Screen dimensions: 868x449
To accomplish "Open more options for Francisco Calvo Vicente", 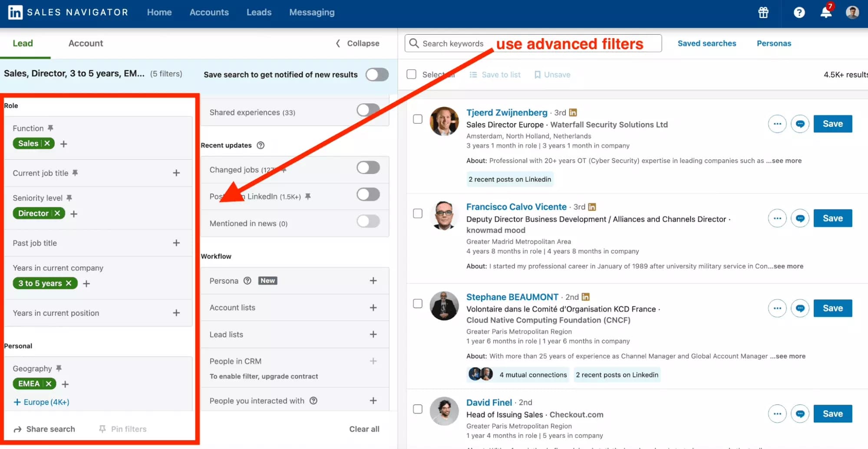I will click(x=777, y=218).
